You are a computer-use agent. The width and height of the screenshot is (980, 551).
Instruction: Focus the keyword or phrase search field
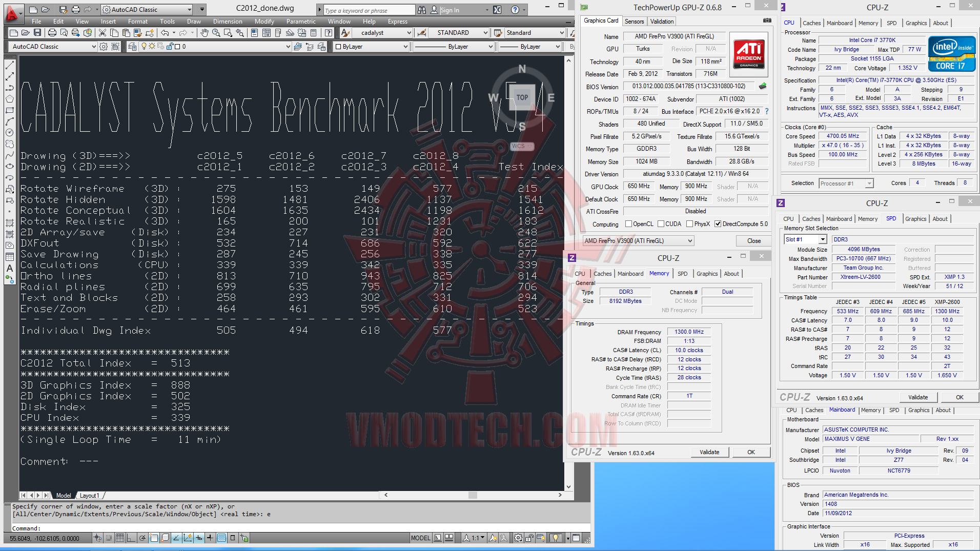coord(369,10)
